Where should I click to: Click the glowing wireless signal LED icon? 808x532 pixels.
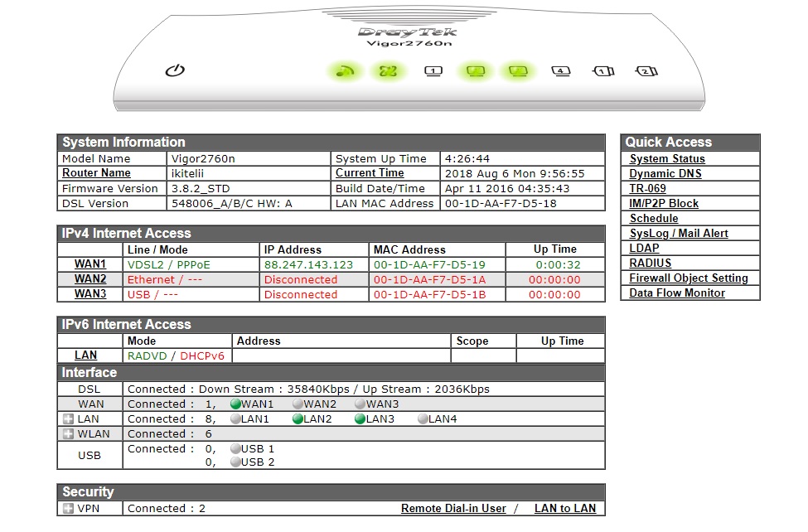click(x=346, y=71)
